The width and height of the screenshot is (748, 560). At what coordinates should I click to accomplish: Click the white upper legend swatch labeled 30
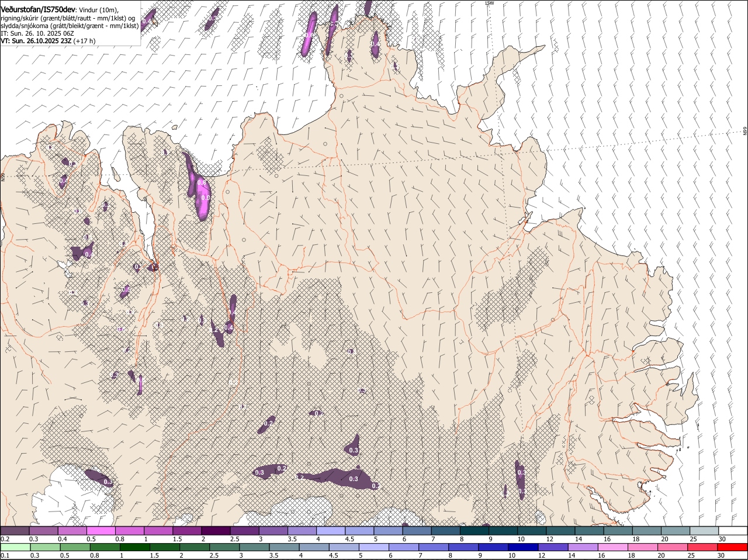click(x=732, y=531)
